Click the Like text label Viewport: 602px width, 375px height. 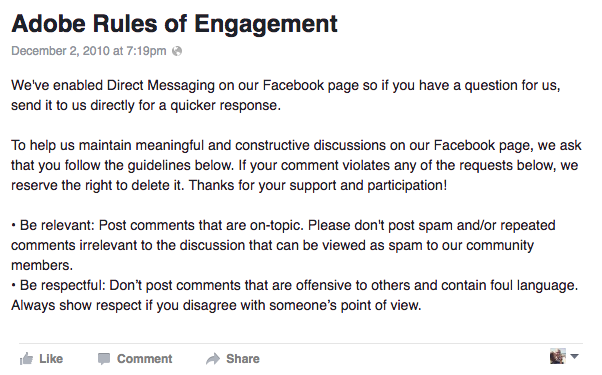click(51, 358)
